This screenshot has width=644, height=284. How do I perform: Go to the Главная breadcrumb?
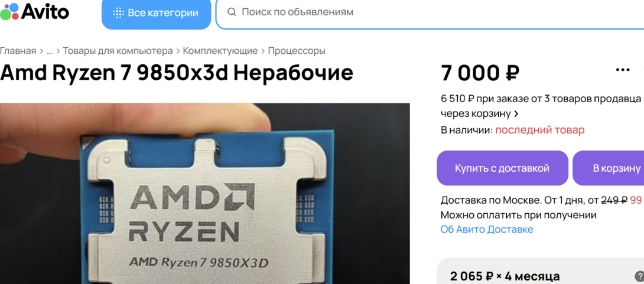[18, 51]
